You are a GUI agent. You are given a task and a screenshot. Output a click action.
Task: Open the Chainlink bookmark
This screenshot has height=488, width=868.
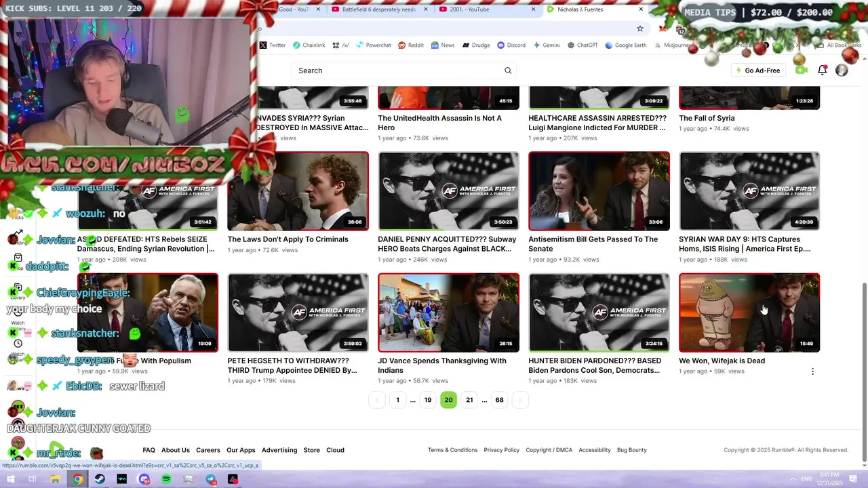pyautogui.click(x=309, y=45)
